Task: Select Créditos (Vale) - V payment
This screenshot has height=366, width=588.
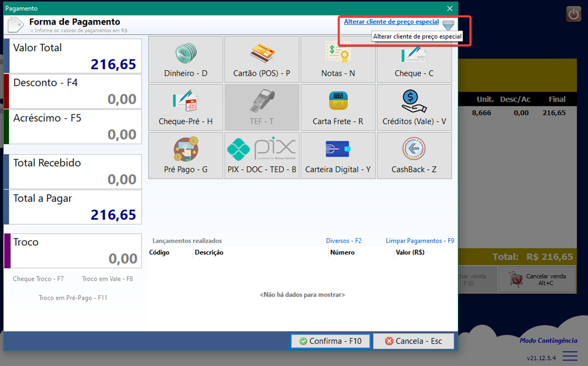Action: pos(414,108)
